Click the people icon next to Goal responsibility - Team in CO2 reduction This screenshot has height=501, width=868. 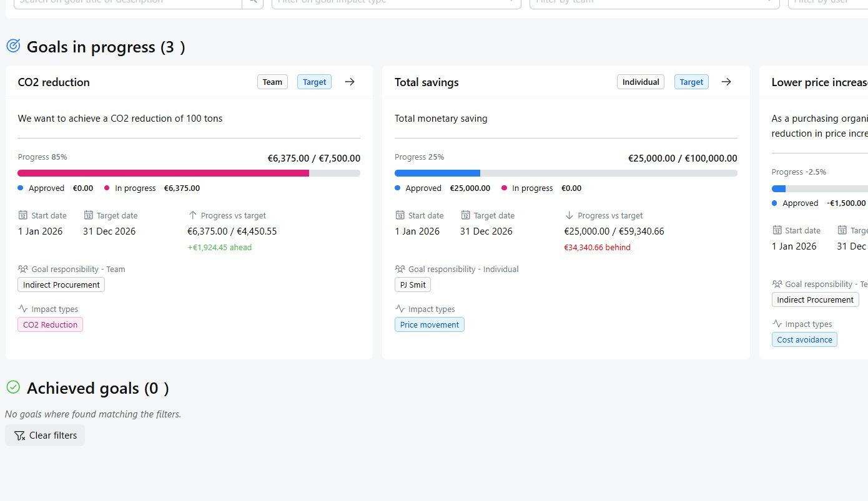[x=23, y=269]
